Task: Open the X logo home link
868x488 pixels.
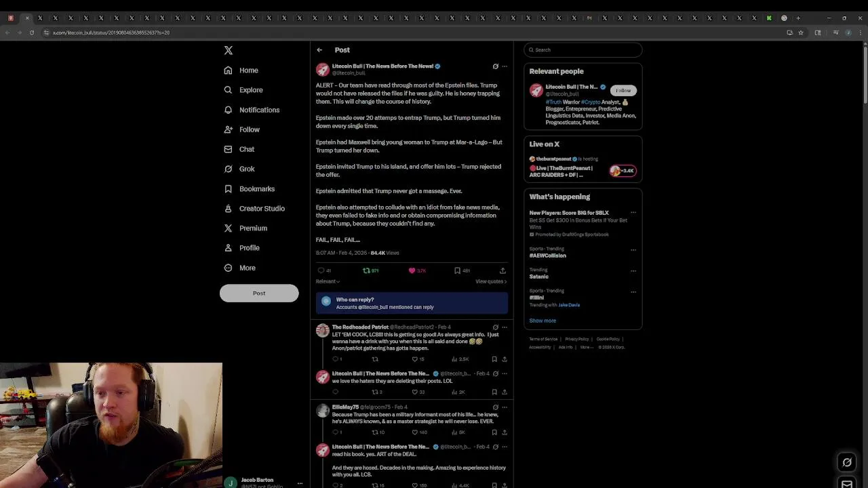Action: 229,50
